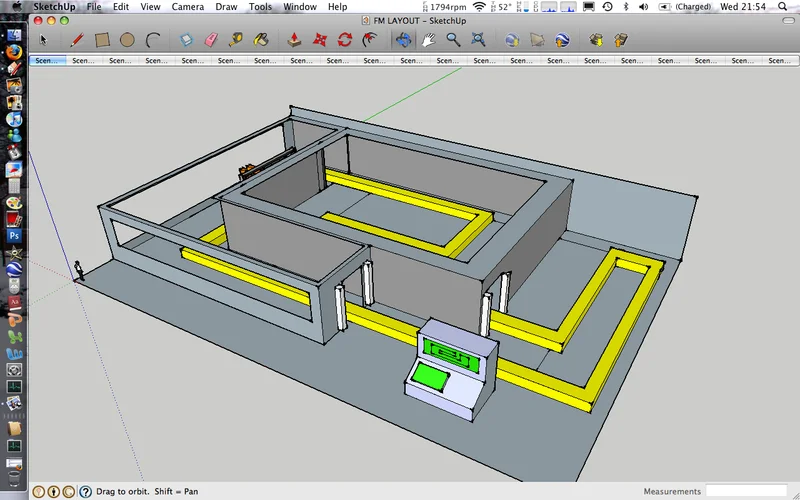Activate the Push/Pull tool
Image resolution: width=800 pixels, height=500 pixels.
[x=294, y=40]
